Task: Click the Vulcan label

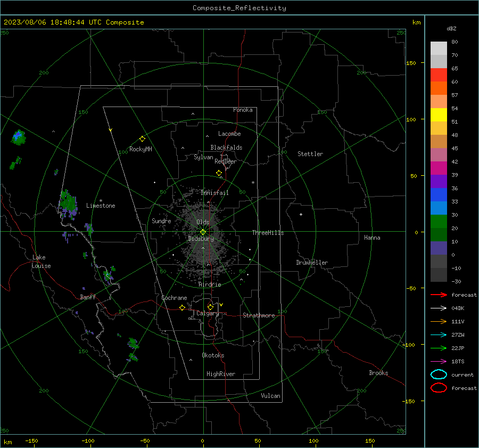Action: tap(270, 396)
